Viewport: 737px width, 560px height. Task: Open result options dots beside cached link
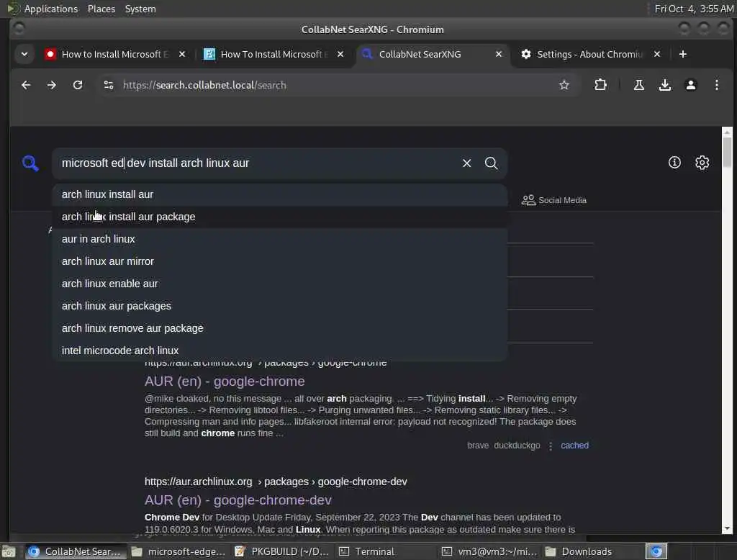click(551, 446)
